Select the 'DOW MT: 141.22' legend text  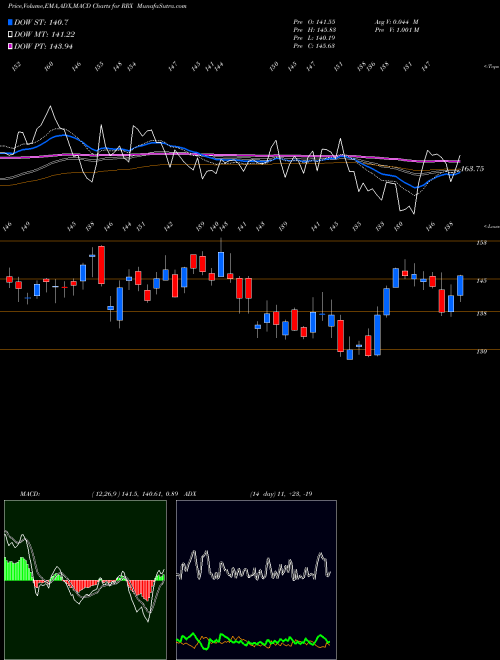click(45, 35)
